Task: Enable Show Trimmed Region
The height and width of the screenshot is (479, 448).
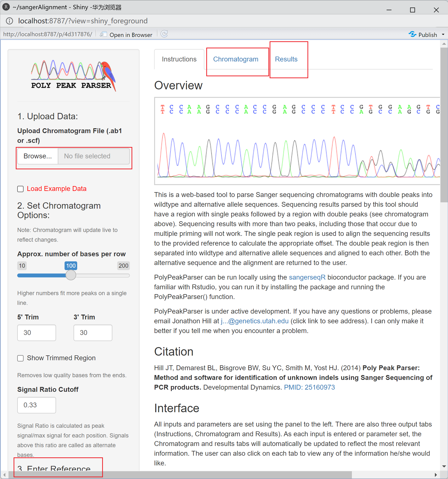Action: [20, 358]
